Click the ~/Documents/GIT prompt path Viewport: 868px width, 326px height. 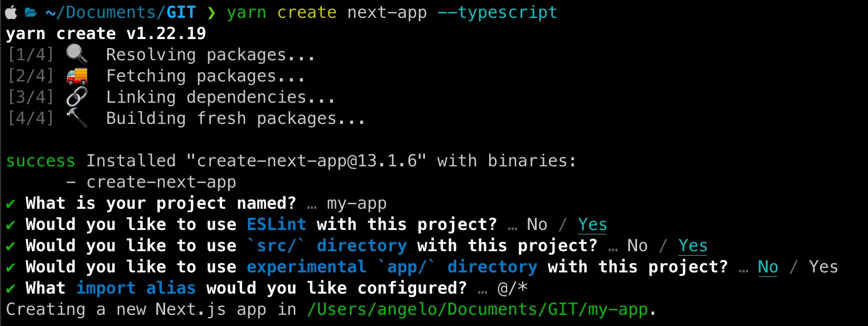click(120, 12)
